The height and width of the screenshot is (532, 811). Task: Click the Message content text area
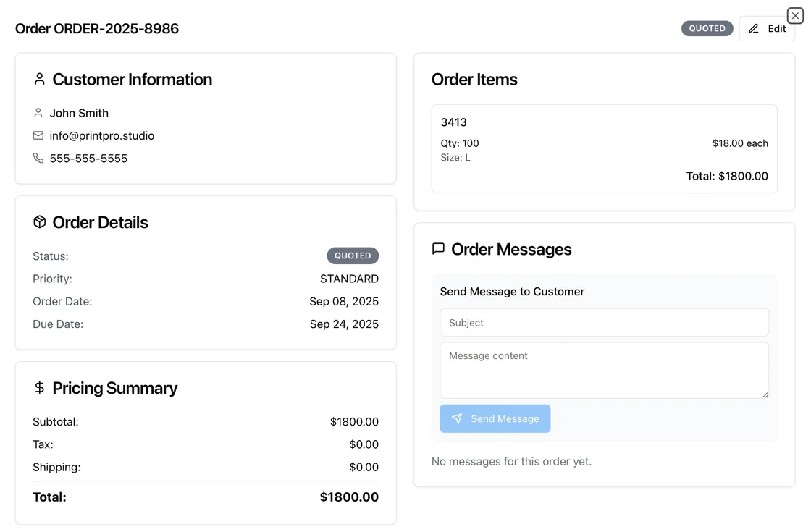605,370
